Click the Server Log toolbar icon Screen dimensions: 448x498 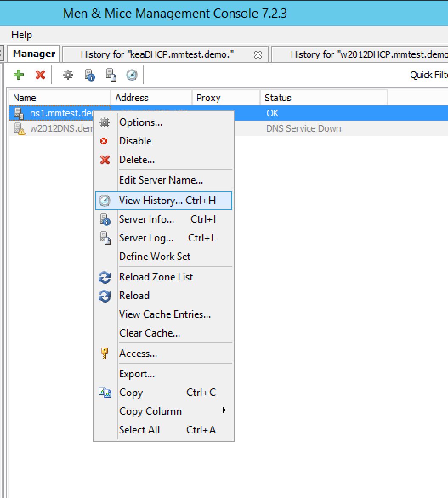111,75
